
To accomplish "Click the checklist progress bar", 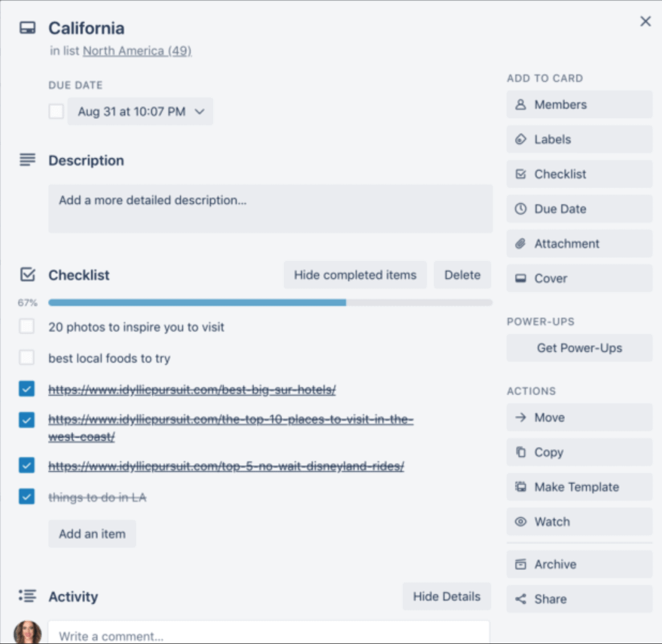I will 270,303.
